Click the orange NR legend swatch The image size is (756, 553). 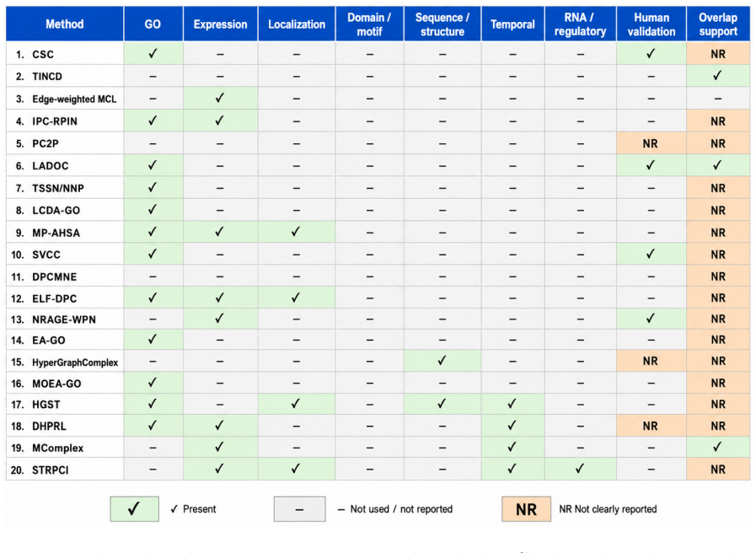click(x=526, y=509)
